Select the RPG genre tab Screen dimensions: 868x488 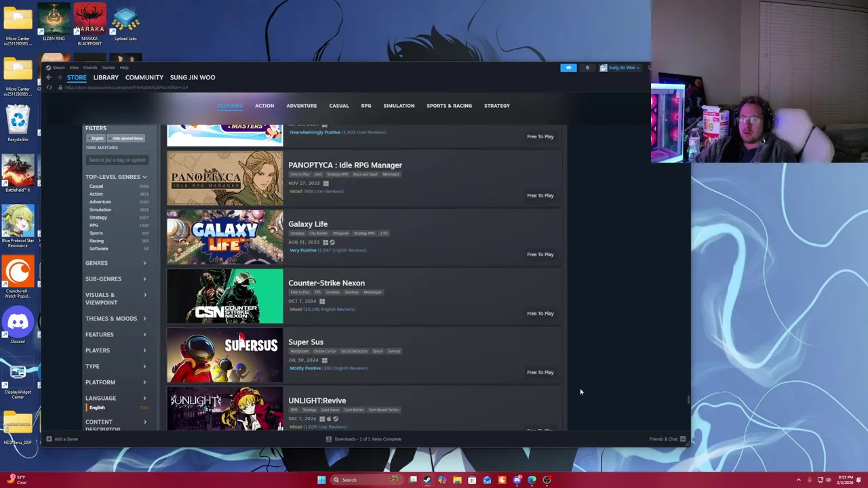click(366, 106)
